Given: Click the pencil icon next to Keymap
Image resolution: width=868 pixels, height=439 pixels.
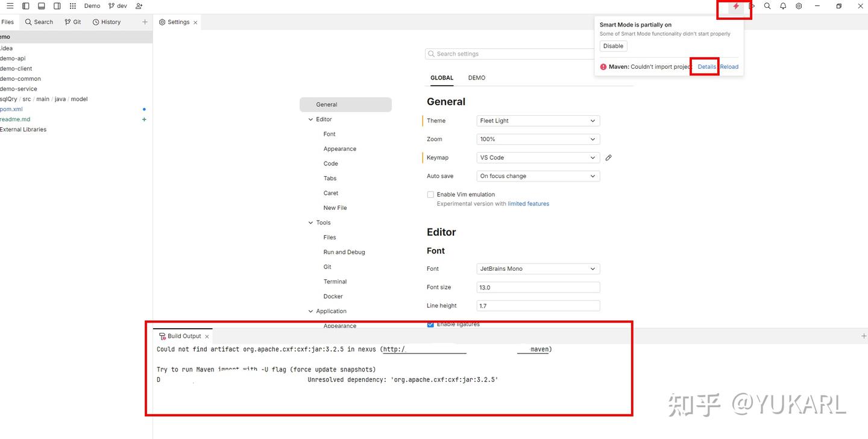Looking at the screenshot, I should tap(609, 158).
